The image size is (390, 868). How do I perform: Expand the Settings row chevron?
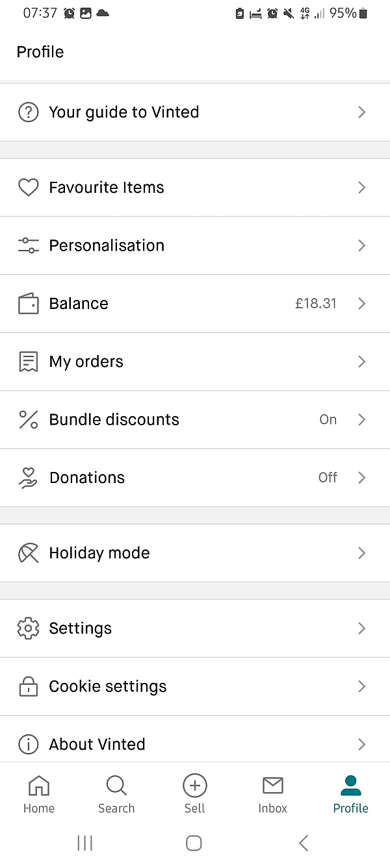tap(362, 628)
